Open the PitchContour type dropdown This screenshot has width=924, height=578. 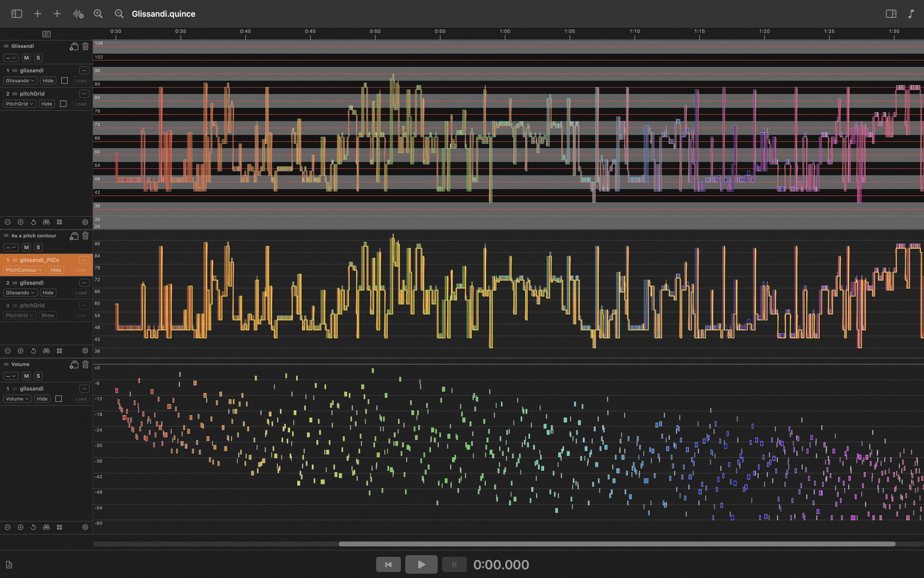pyautogui.click(x=24, y=270)
